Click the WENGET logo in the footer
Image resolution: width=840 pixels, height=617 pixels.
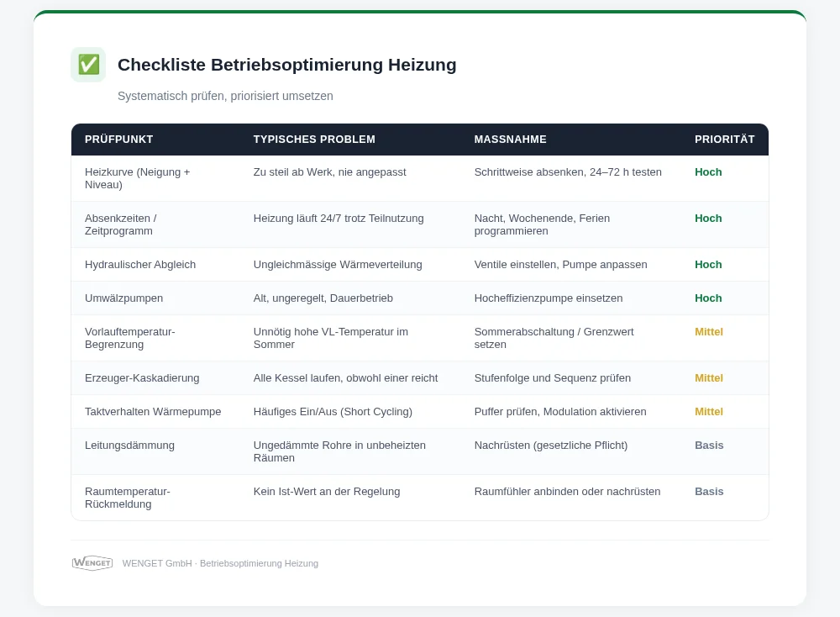tap(92, 563)
